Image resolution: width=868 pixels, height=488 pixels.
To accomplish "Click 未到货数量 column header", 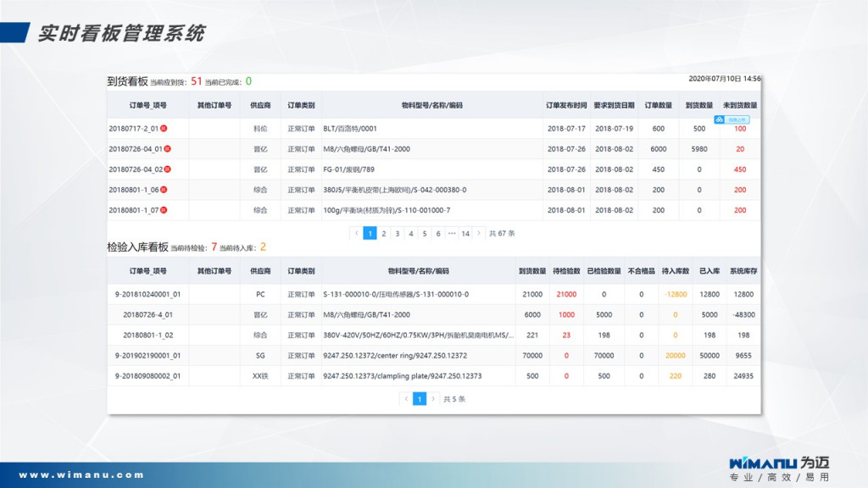I will coord(740,106).
